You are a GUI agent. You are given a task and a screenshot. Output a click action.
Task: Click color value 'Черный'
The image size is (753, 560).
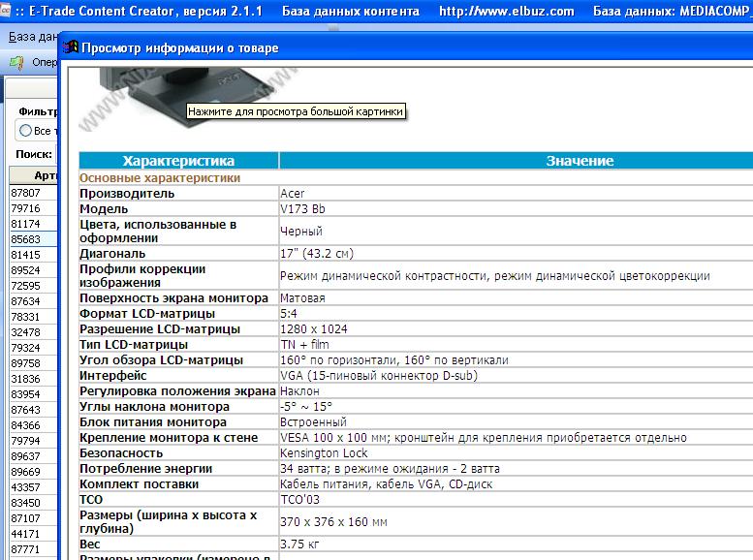301,231
